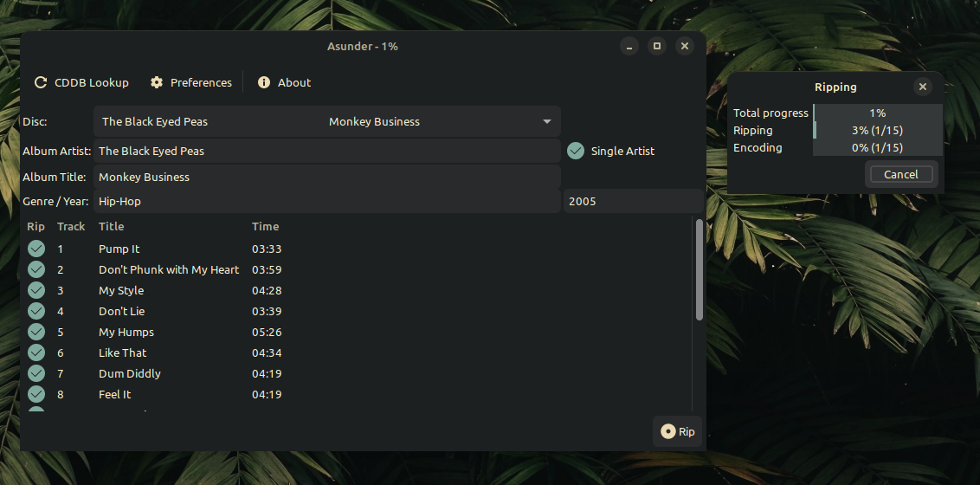Expand the Disc selection dropdown arrow
This screenshot has height=485, width=980.
pos(547,121)
